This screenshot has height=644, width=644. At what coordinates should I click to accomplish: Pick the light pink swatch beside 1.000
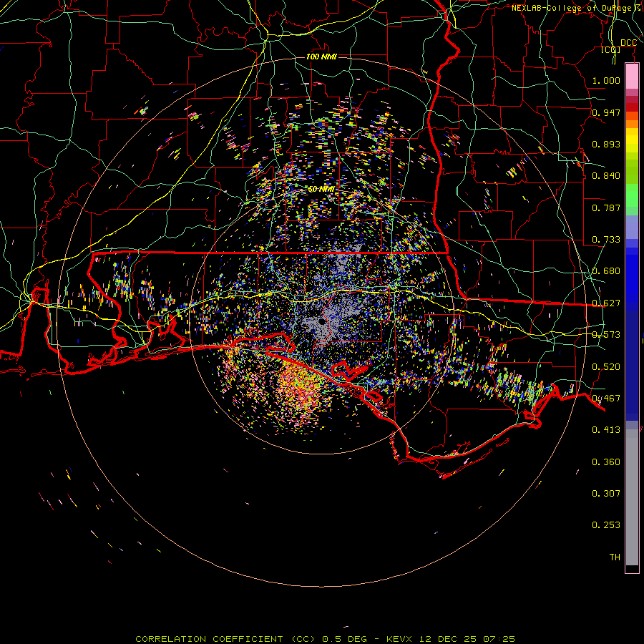click(632, 77)
